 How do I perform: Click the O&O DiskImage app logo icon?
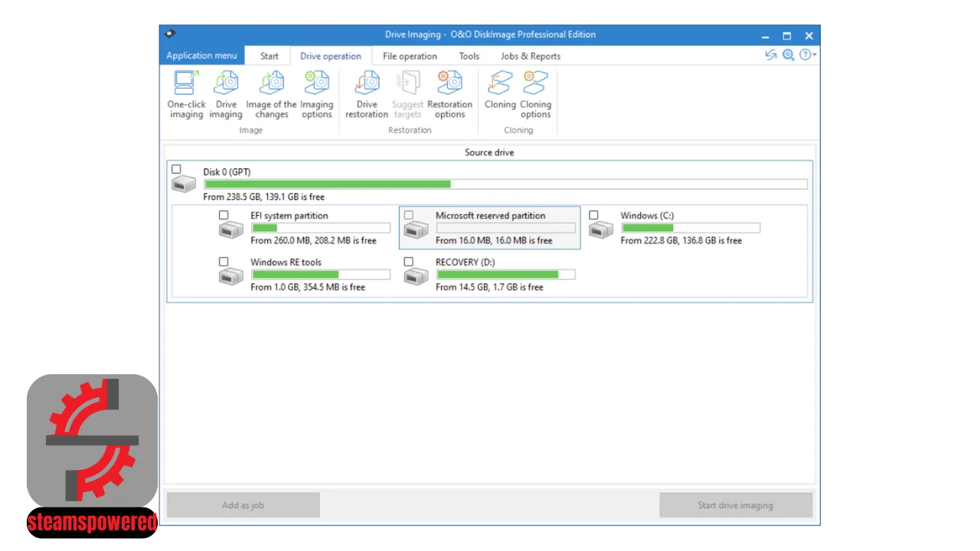coord(170,34)
